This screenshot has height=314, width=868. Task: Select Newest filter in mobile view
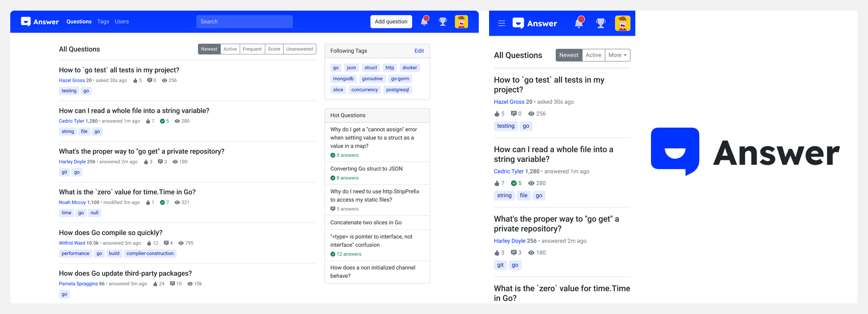click(x=569, y=55)
